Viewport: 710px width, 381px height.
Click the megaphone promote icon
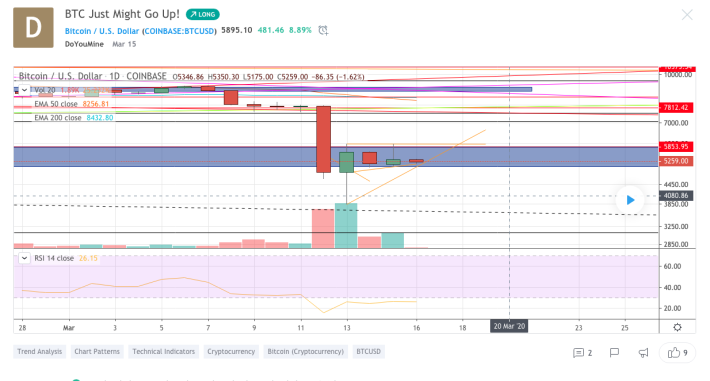[x=643, y=352]
